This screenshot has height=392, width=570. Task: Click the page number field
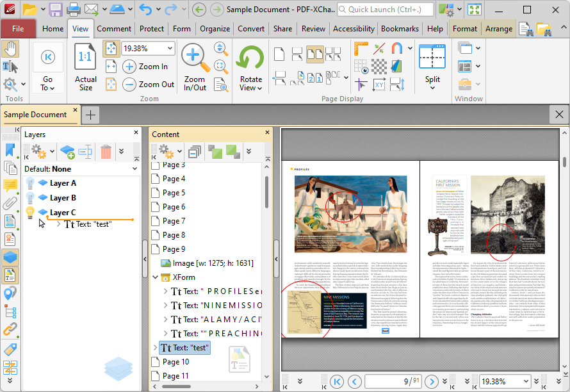click(x=393, y=382)
